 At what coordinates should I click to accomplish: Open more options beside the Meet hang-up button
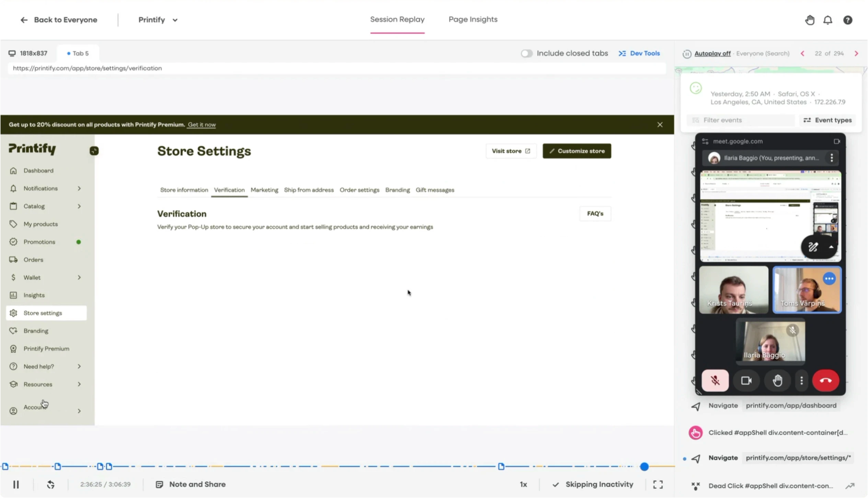[x=801, y=381]
